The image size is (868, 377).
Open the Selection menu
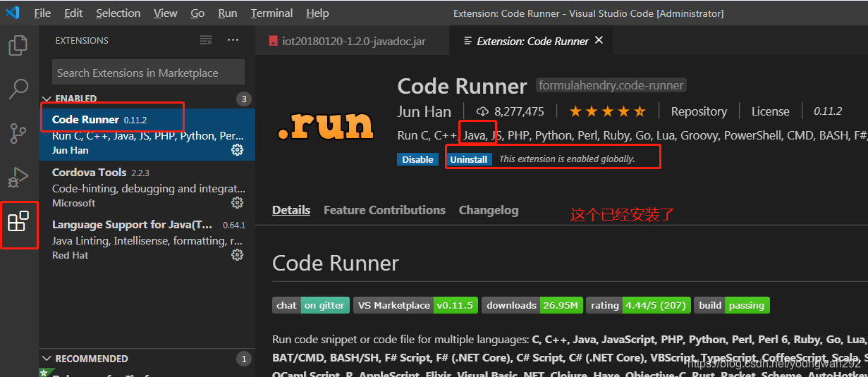[x=118, y=13]
